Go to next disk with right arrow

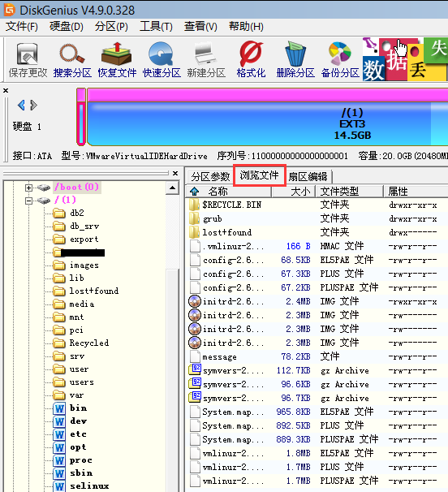point(34,105)
